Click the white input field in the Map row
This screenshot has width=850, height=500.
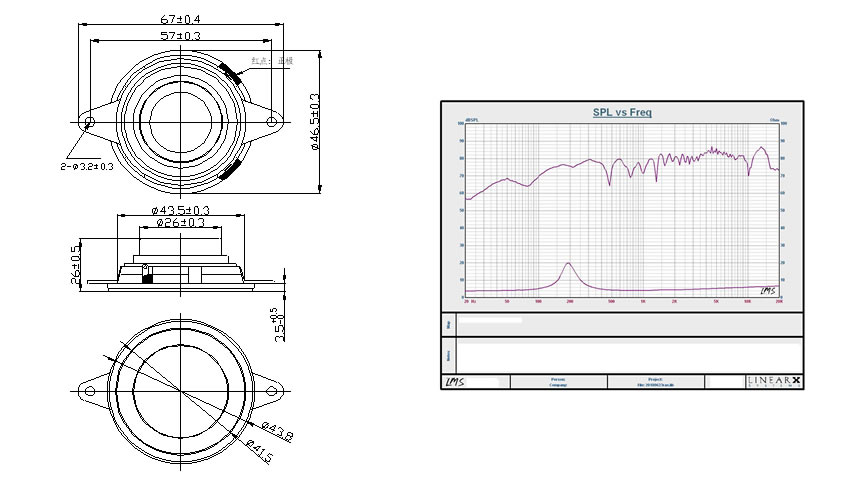coord(490,321)
